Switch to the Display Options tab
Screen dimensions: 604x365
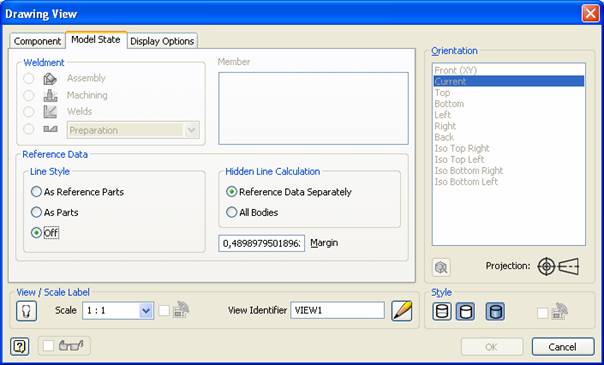[x=162, y=41]
